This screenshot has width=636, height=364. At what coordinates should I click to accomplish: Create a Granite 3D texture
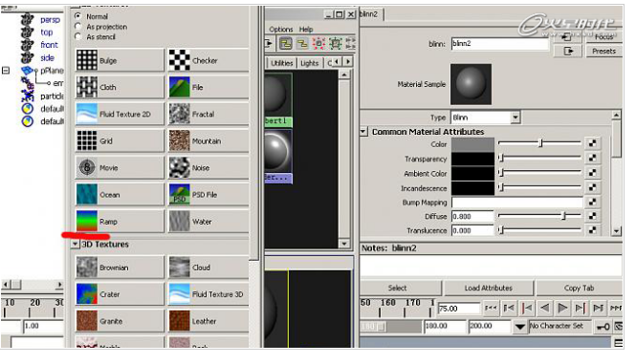pos(120,321)
